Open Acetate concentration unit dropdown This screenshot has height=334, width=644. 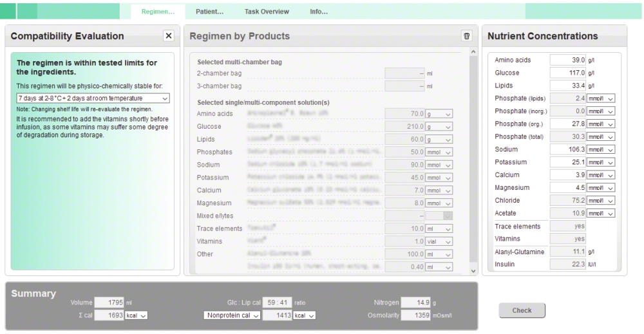pyautogui.click(x=600, y=213)
